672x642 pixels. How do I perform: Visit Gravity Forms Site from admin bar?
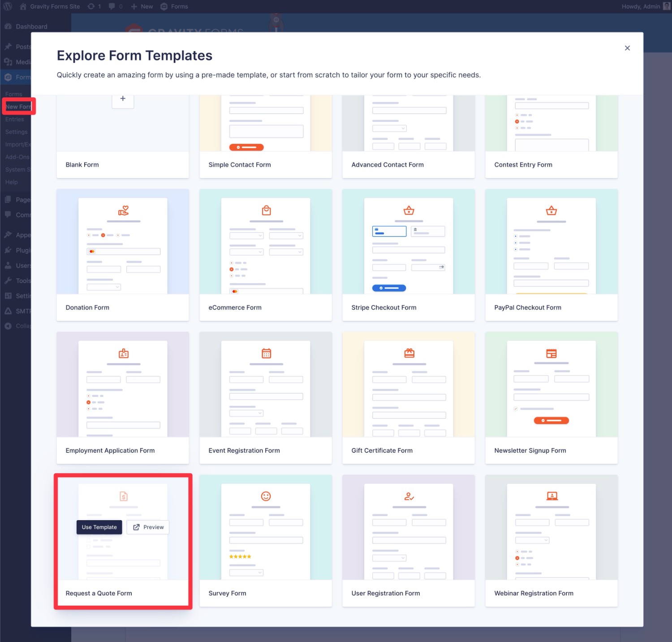50,6
